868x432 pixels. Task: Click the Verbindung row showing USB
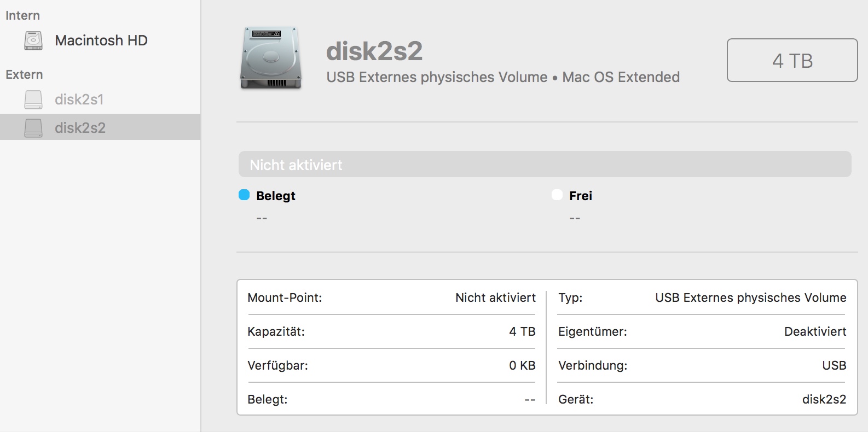[702, 366]
